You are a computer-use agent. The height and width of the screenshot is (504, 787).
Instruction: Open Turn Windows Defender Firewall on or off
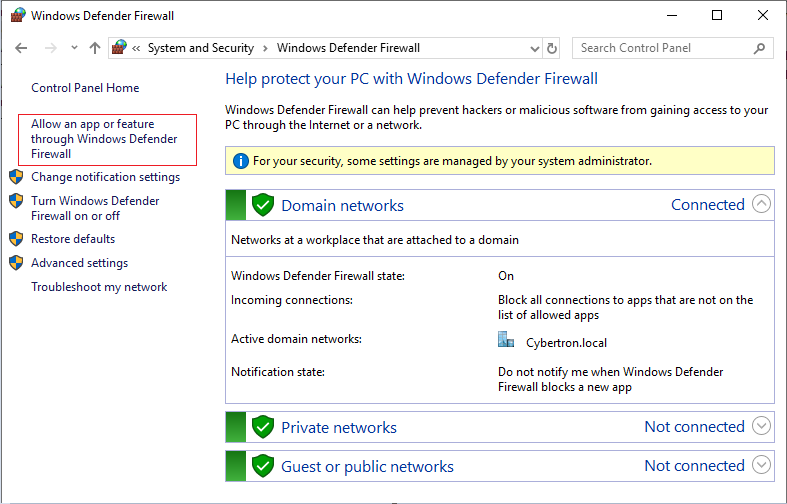95,208
